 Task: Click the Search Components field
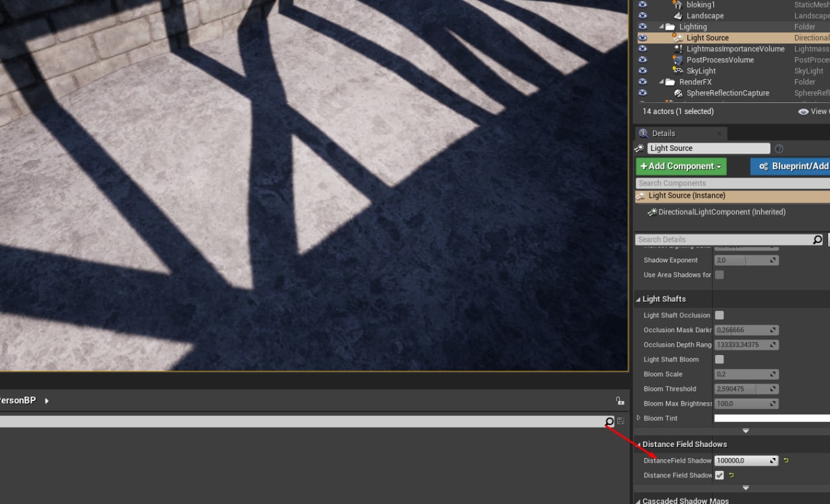733,183
